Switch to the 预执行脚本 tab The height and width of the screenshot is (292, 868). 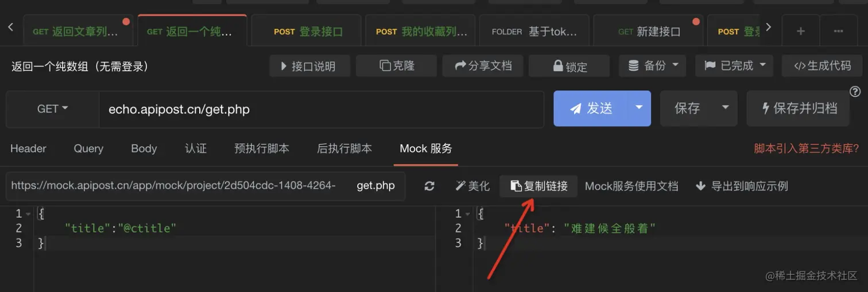tap(262, 148)
